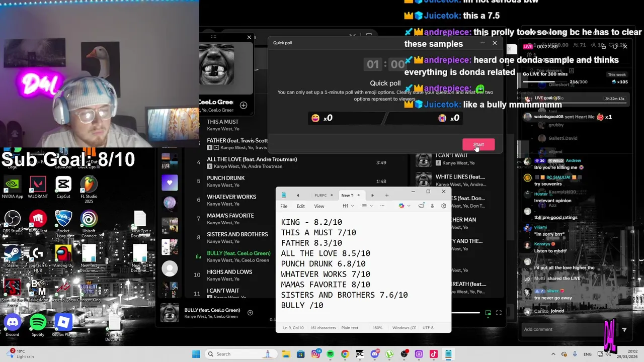Launch Assetto Corsa desktop shortcut

click(x=63, y=290)
